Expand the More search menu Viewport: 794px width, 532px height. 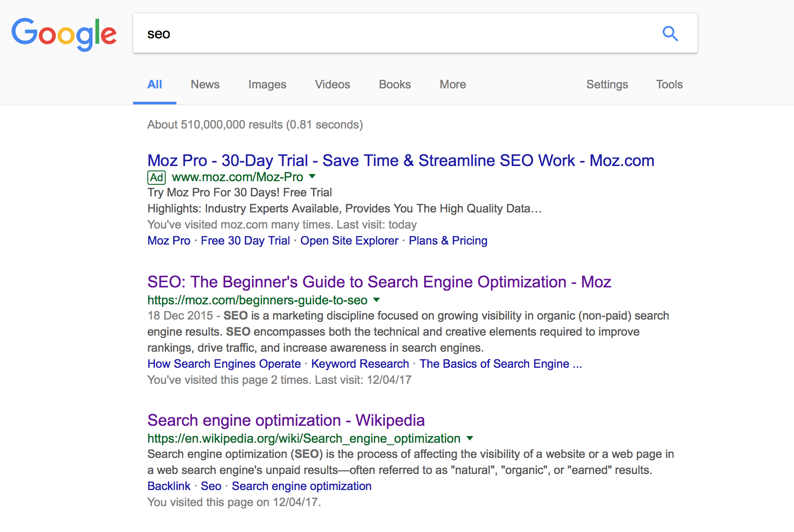453,84
